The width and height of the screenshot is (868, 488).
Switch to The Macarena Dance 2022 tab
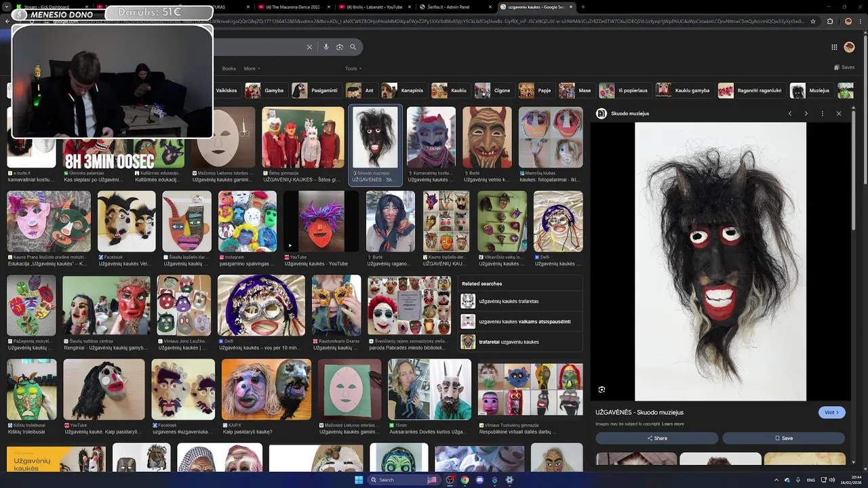[x=293, y=7]
